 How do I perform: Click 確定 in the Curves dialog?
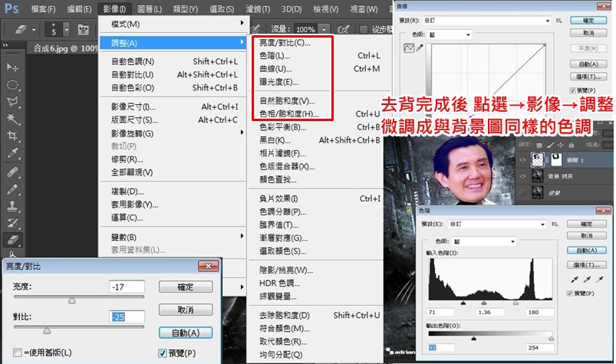click(588, 21)
